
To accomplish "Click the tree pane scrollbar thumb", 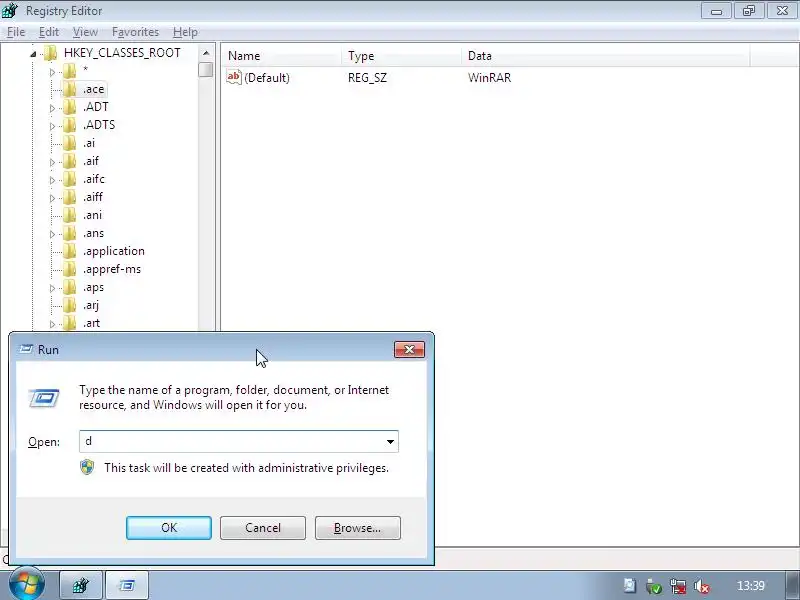I will (x=206, y=69).
